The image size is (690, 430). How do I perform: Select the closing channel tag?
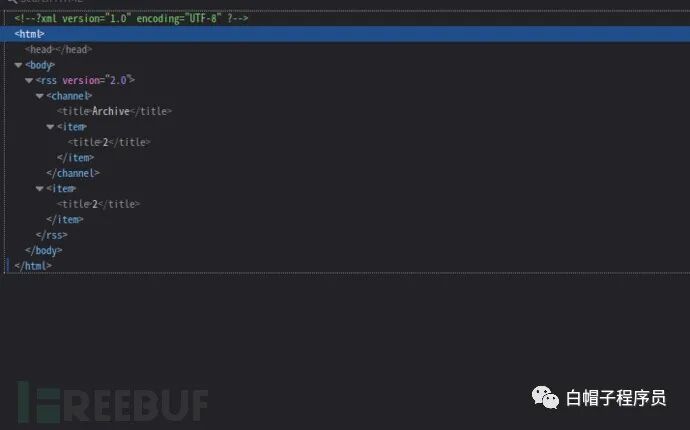pyautogui.click(x=73, y=173)
